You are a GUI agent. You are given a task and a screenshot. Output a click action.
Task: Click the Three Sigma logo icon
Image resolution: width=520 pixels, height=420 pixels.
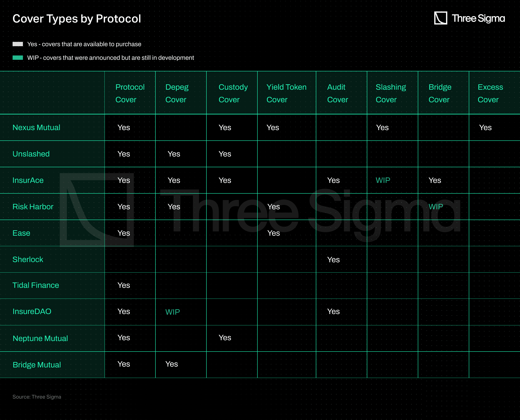coord(440,18)
